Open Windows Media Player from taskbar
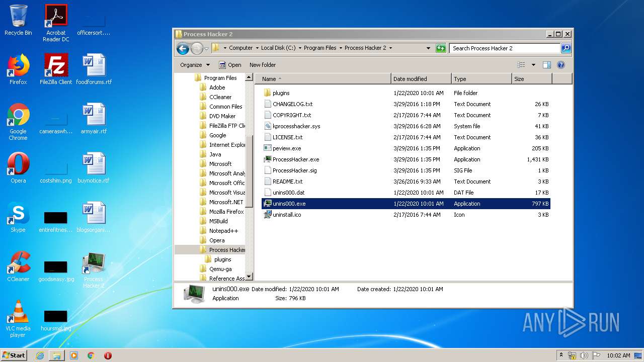The image size is (644, 362). [x=74, y=355]
